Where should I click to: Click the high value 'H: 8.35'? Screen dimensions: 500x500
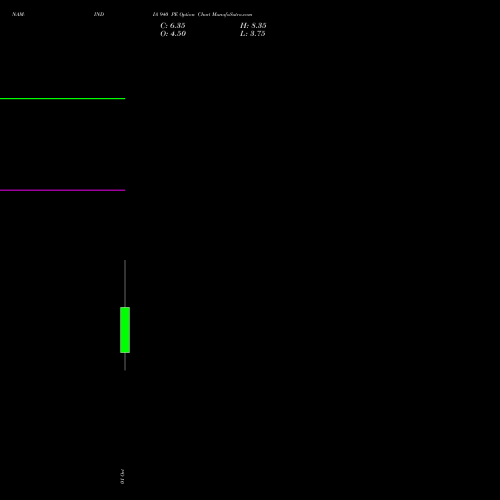tap(253, 26)
